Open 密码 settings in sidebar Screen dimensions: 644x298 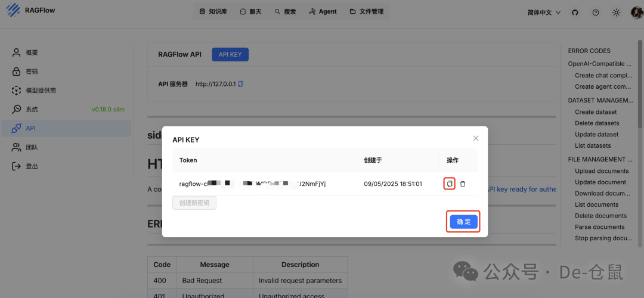[x=66, y=72]
